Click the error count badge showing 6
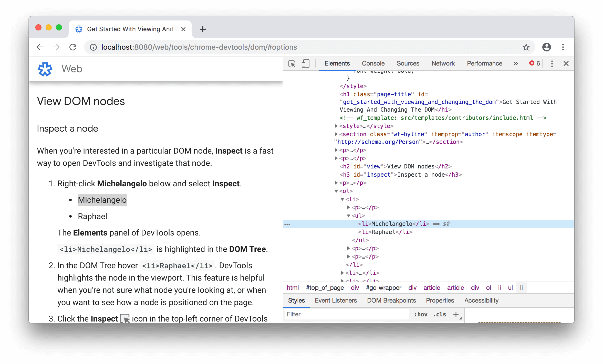 [x=535, y=63]
